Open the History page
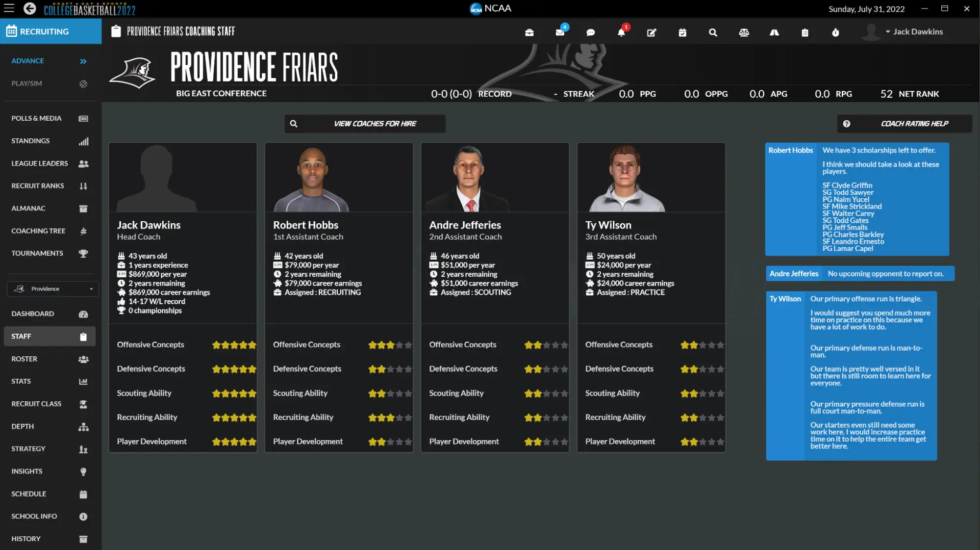Viewport: 980px width, 550px height. [49, 539]
